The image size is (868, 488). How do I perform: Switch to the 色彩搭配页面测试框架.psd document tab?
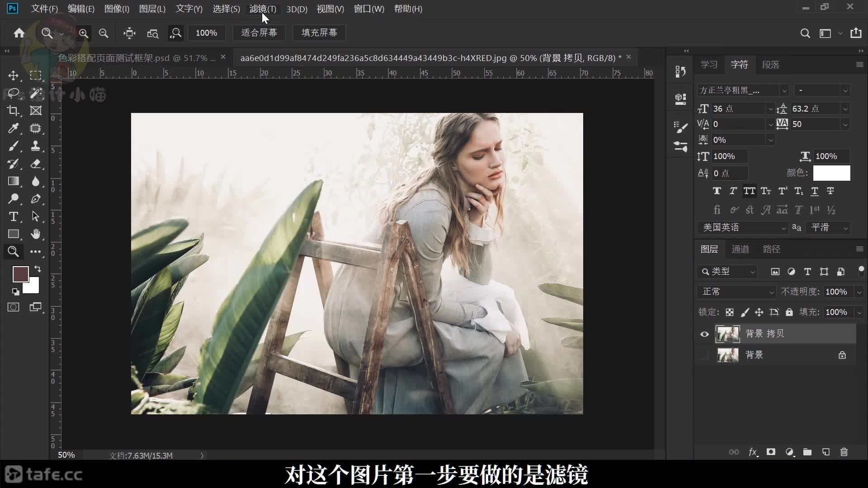click(x=137, y=58)
